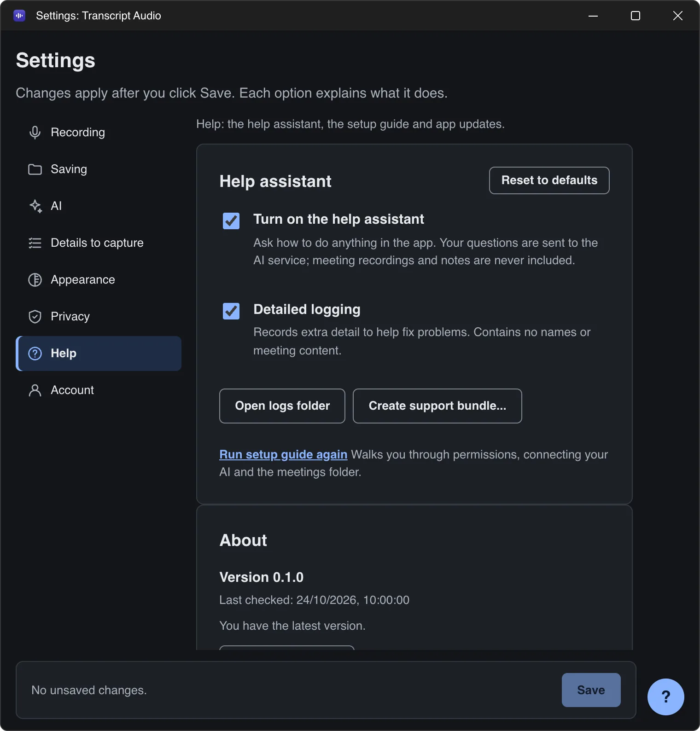Image resolution: width=700 pixels, height=731 pixels.
Task: Follow the Run setup guide again link
Action: [x=283, y=454]
